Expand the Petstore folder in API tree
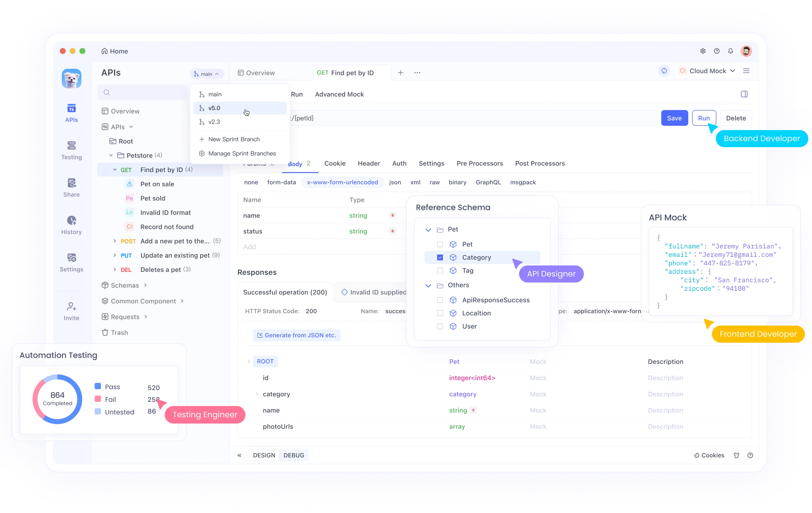812x513 pixels. coord(107,155)
